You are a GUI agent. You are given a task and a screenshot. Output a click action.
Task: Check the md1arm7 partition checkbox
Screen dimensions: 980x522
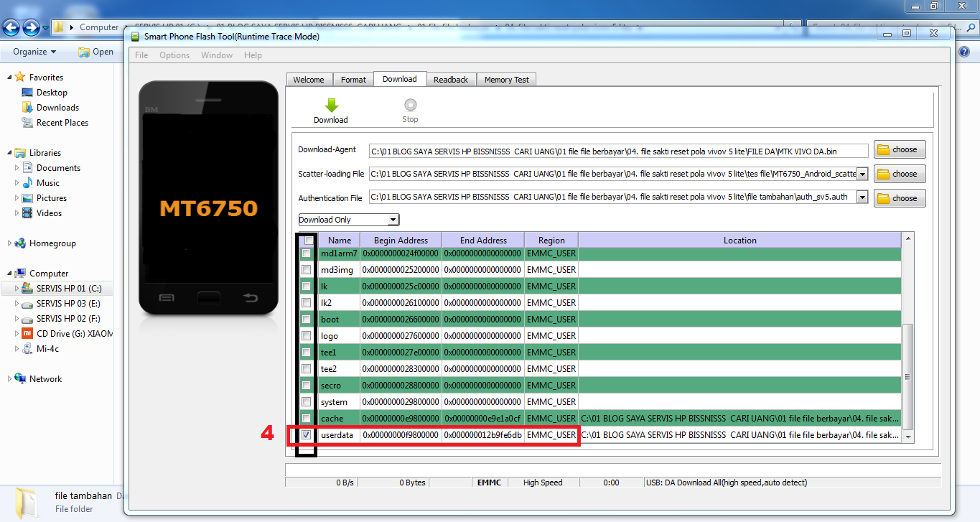coord(306,253)
